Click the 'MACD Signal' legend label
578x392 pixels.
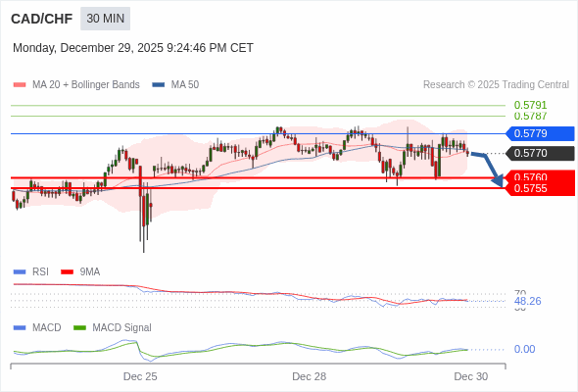tap(122, 328)
